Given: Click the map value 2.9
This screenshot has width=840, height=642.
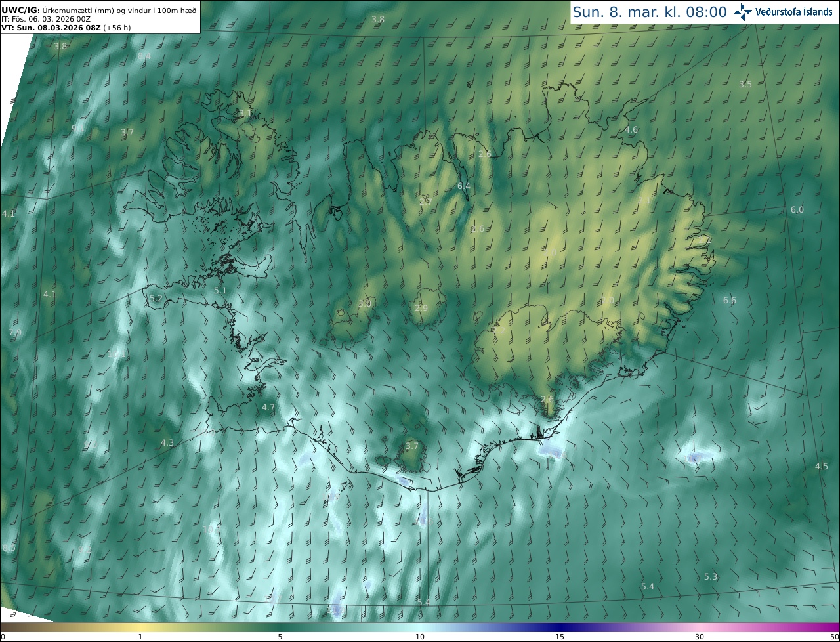Looking at the screenshot, I should (x=421, y=308).
